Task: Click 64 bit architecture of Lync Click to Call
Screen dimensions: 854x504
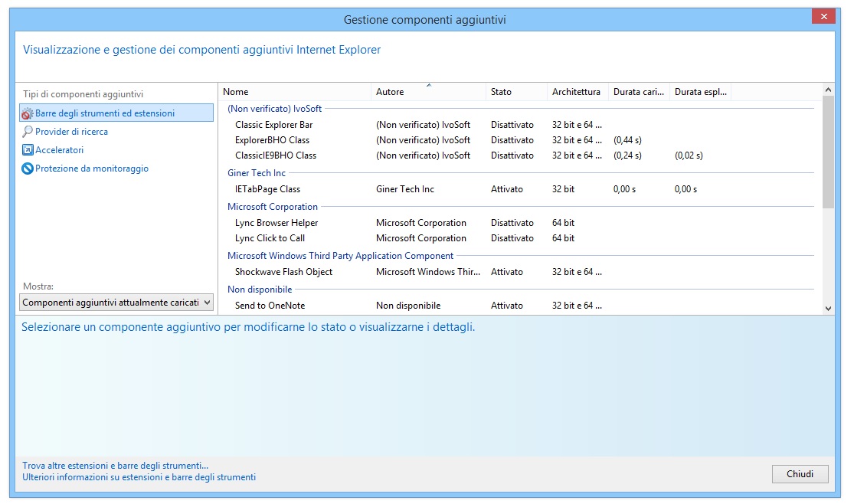Action: (x=563, y=238)
